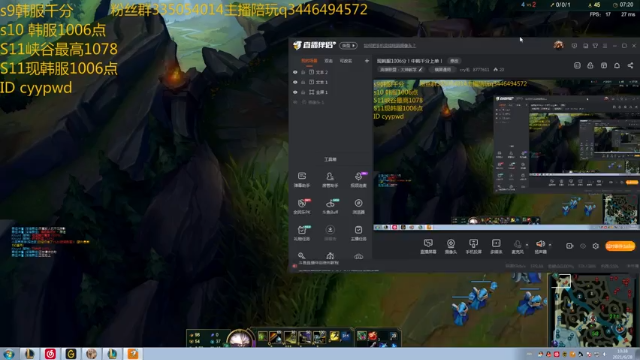Click the Windows Start button on the taskbar
640x360 pixels.
9,354
